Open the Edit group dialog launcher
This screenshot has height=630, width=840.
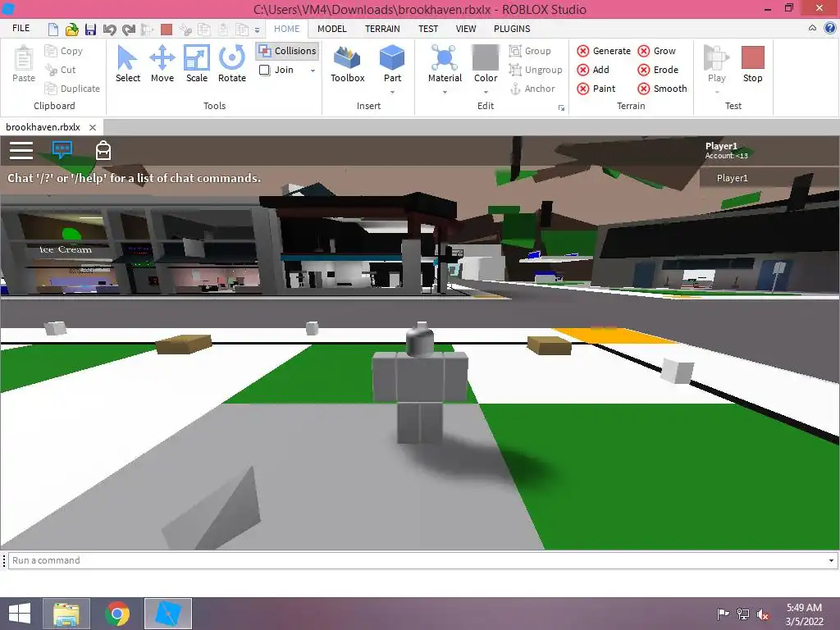(561, 108)
